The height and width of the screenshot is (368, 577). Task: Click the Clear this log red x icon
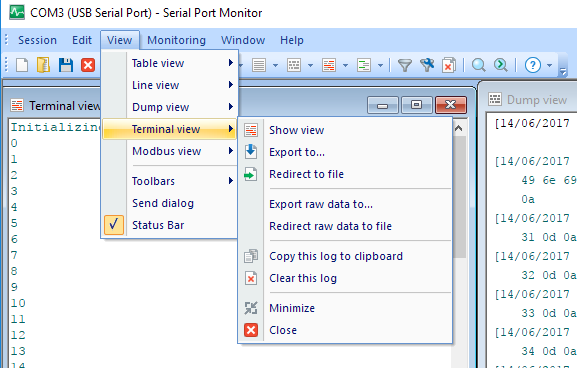251,278
